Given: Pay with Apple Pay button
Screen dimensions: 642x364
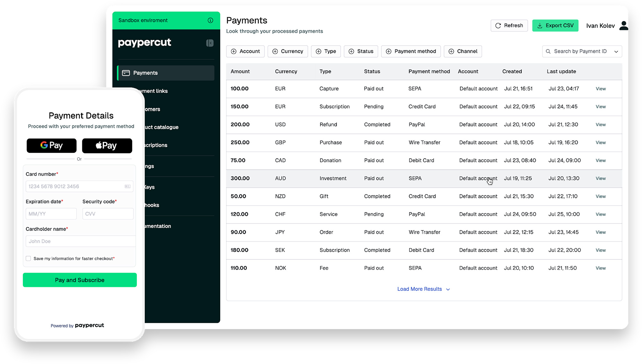Looking at the screenshot, I should point(107,146).
